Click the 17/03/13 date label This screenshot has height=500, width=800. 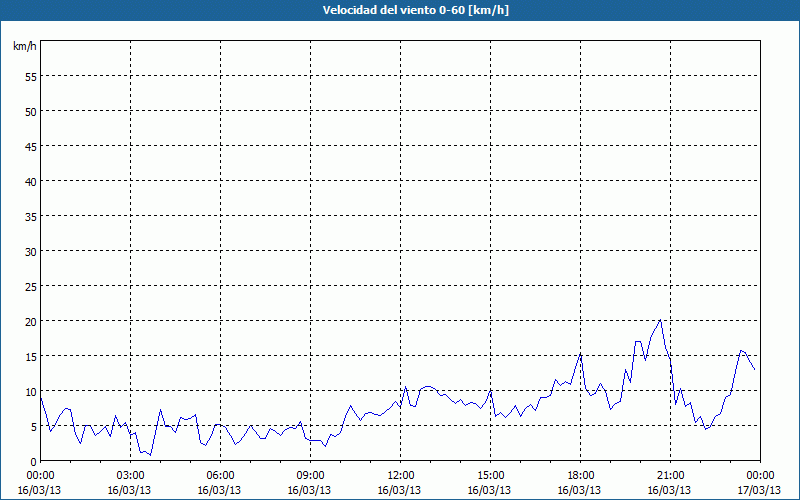(x=760, y=490)
